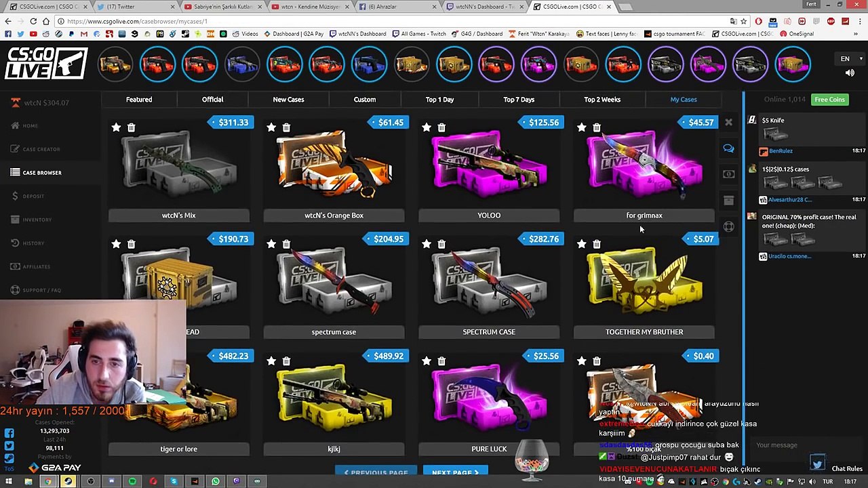This screenshot has width=868, height=488.
Task: Switch to the Featured tab
Action: pos(139,100)
